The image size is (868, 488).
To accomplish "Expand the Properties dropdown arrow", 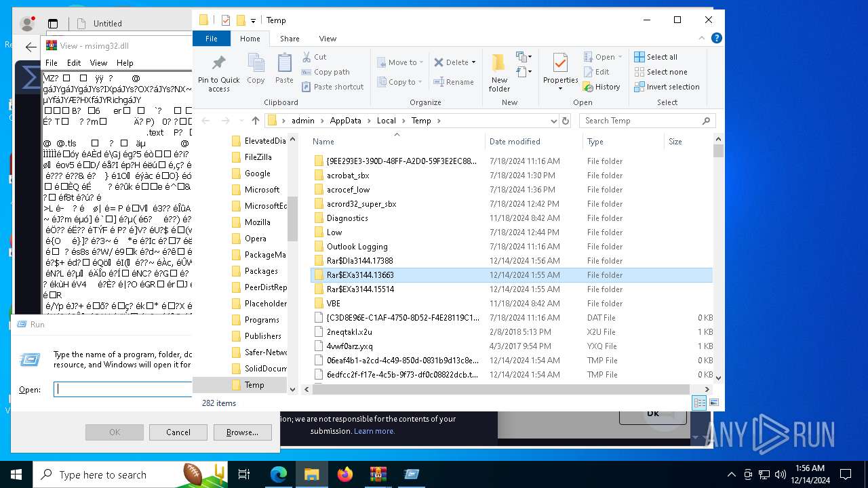I will tap(560, 89).
